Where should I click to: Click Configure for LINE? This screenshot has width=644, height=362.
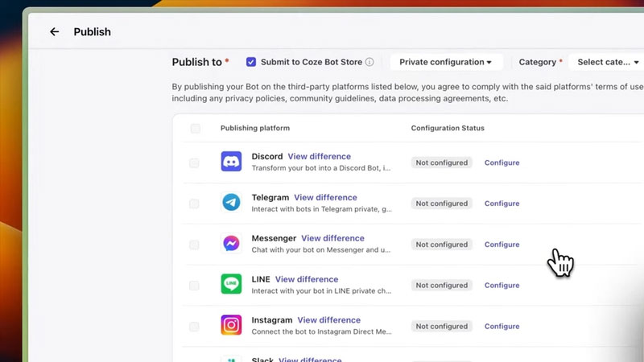[502, 286]
